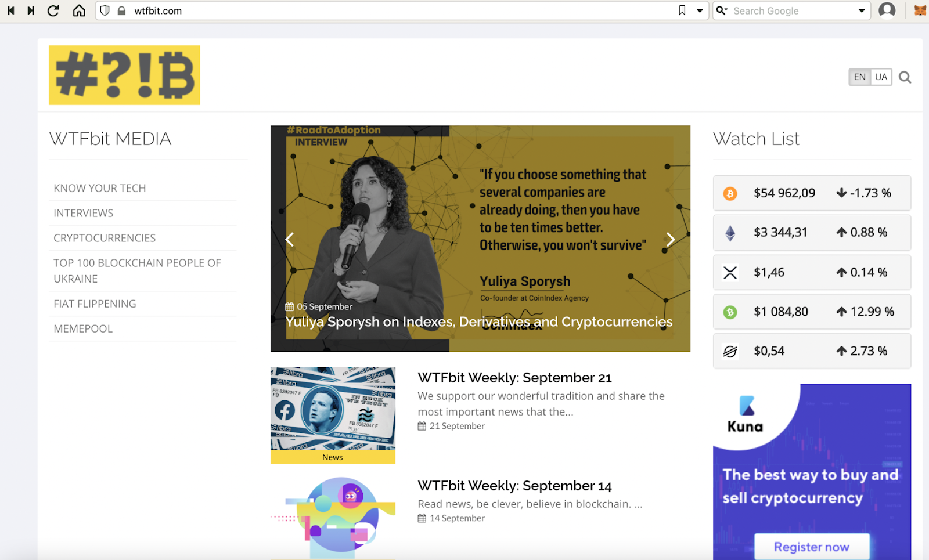
Task: Click the News category label
Action: (x=333, y=457)
